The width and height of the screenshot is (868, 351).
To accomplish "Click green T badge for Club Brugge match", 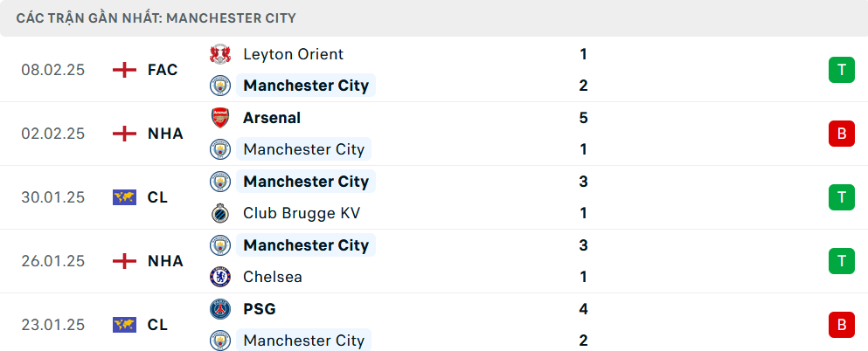I will point(841,197).
